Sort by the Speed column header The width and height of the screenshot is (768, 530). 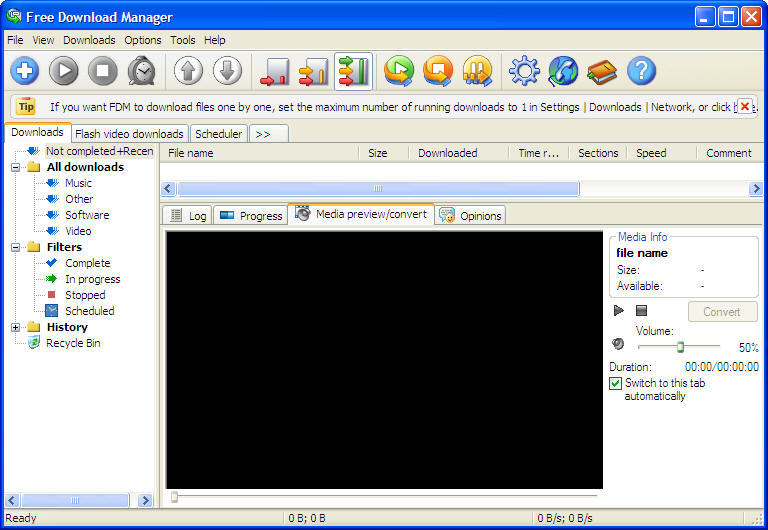662,153
